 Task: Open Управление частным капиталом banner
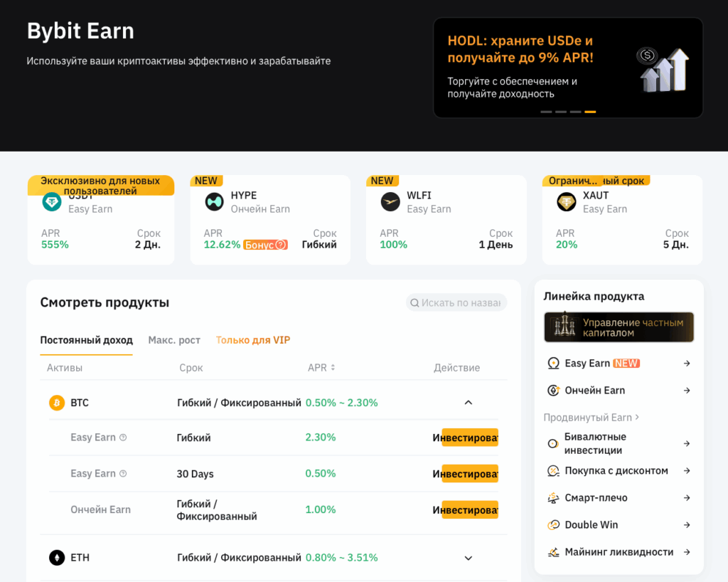click(619, 327)
